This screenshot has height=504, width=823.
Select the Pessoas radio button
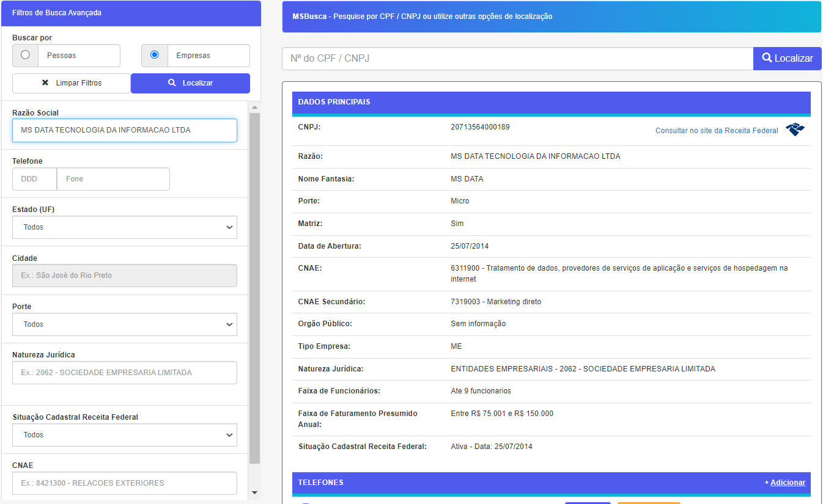pos(25,55)
